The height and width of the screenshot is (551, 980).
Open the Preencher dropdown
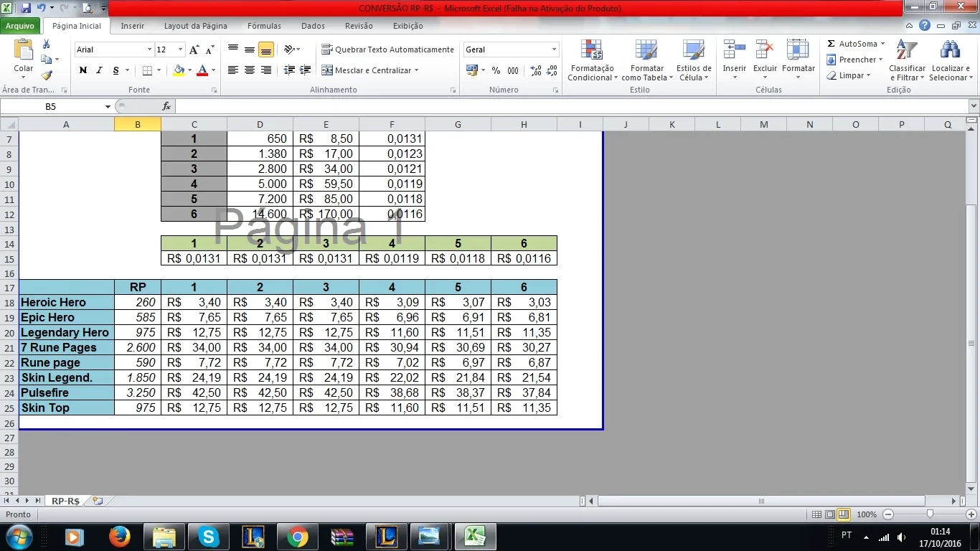coord(855,60)
